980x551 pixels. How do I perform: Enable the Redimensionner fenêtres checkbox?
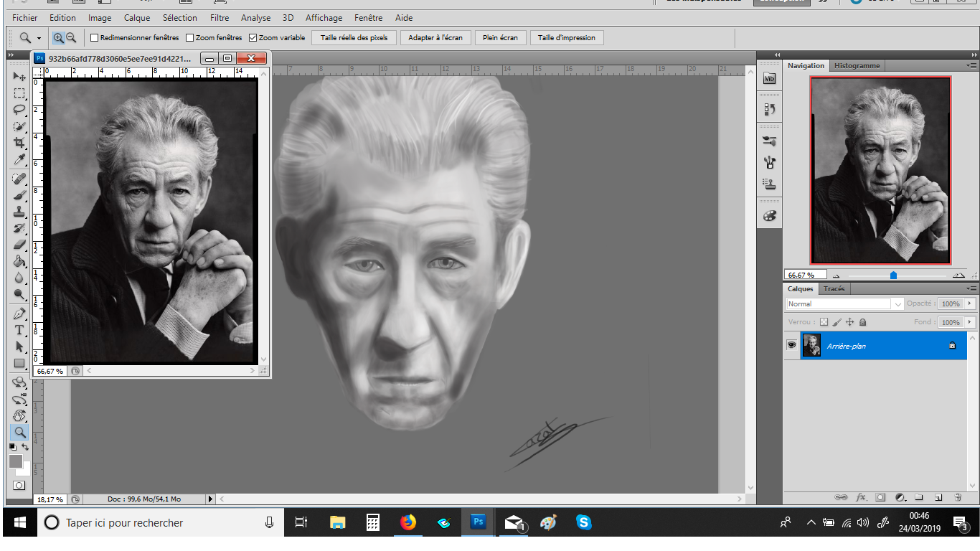point(94,38)
